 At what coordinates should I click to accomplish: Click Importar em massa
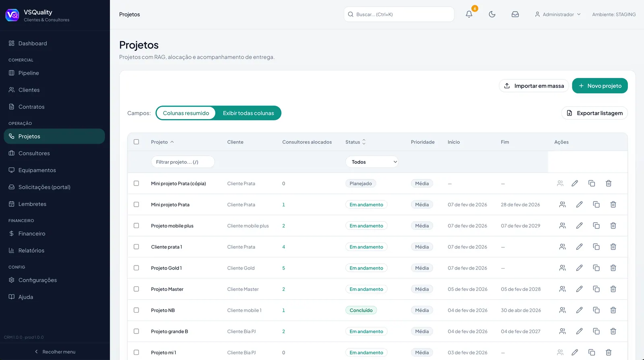tap(534, 86)
